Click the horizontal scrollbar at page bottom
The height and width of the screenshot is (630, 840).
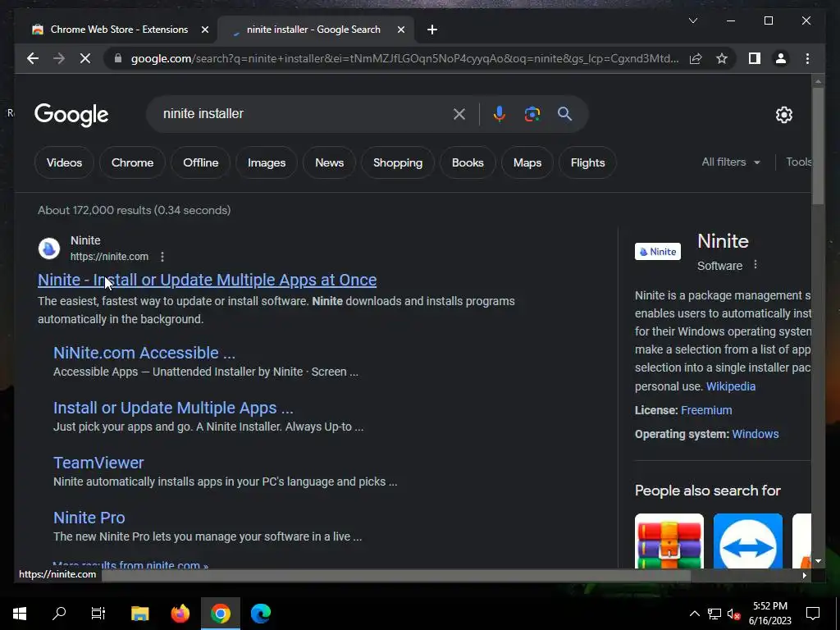click(x=396, y=575)
